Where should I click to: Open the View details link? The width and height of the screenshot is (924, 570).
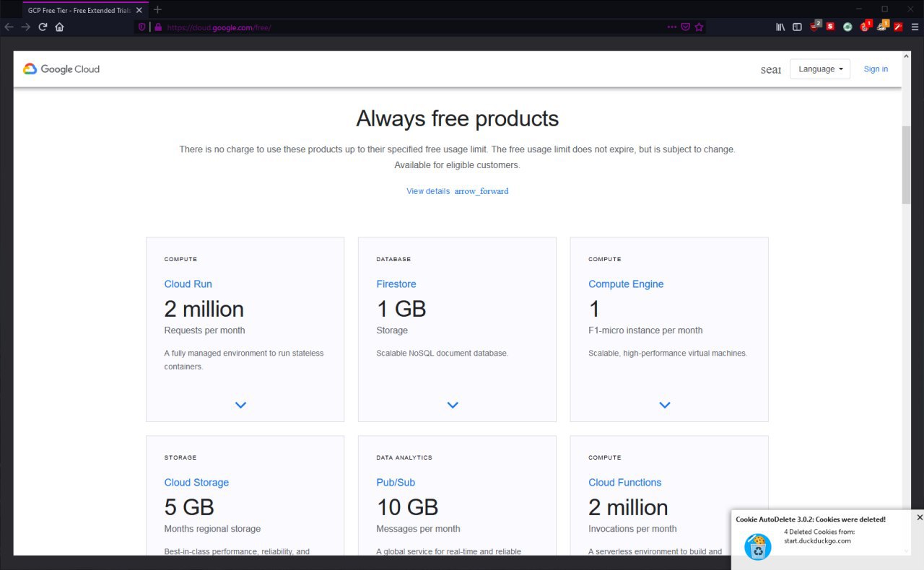pos(457,191)
